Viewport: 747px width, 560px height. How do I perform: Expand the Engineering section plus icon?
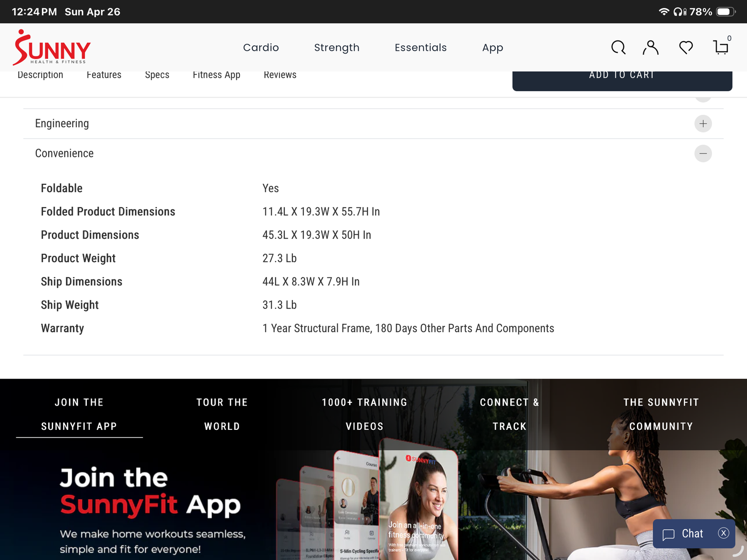703,124
